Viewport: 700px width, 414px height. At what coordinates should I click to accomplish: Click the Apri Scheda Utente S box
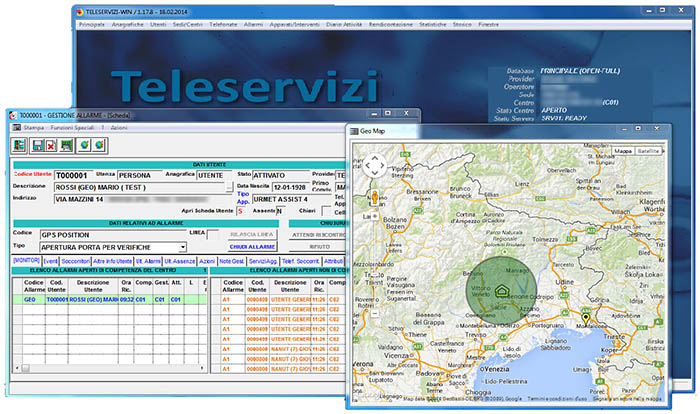pyautogui.click(x=240, y=211)
